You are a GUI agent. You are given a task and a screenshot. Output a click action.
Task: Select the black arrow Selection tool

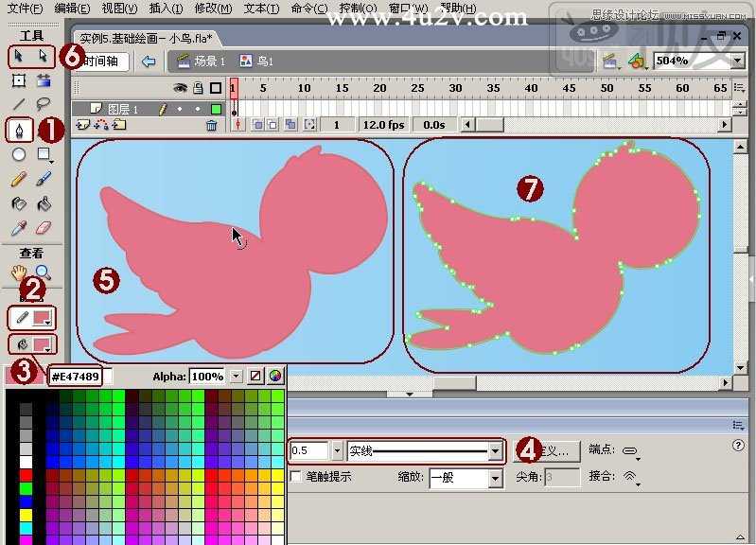pyautogui.click(x=18, y=57)
